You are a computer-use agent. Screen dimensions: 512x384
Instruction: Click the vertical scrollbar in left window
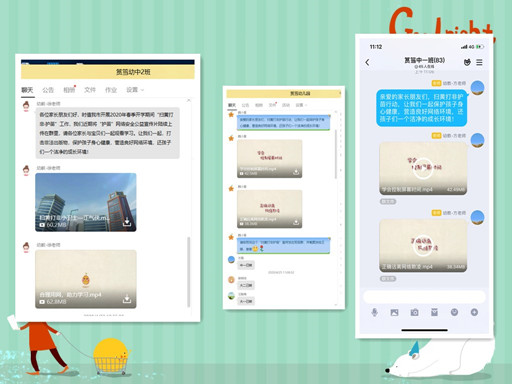tap(189, 272)
